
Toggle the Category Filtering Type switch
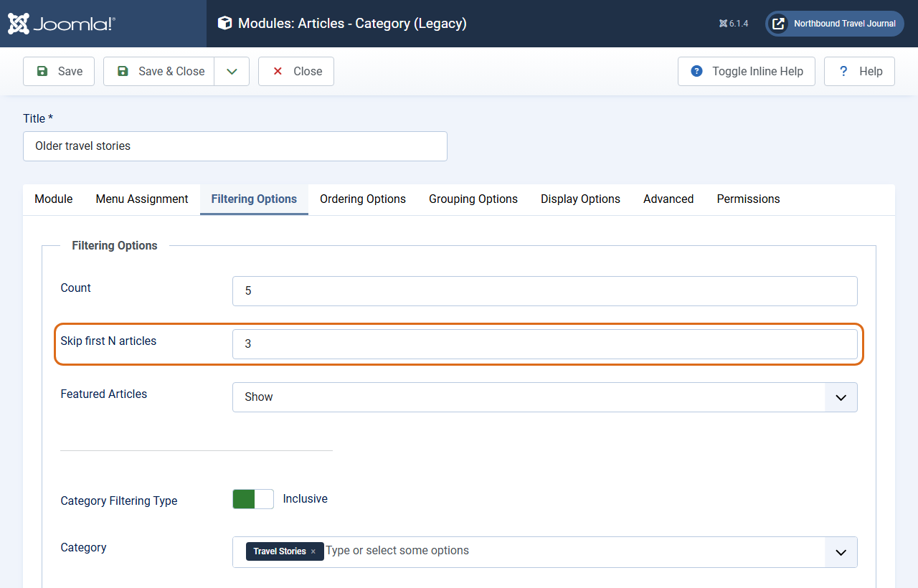pos(253,499)
